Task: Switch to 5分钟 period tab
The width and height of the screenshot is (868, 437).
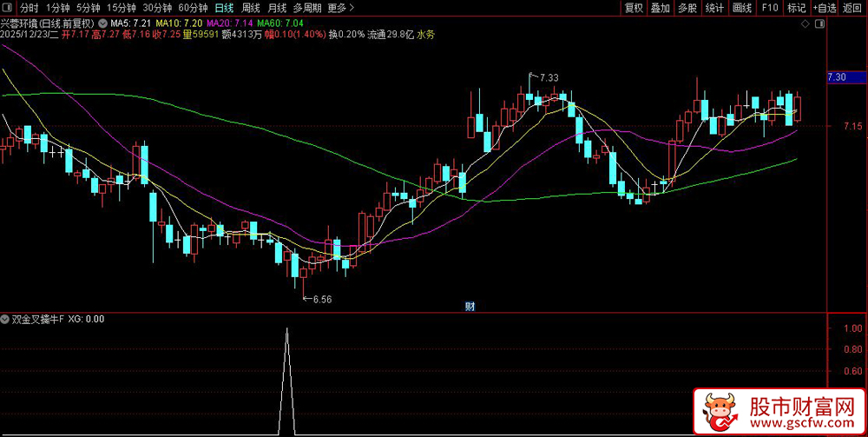Action: coord(88,8)
